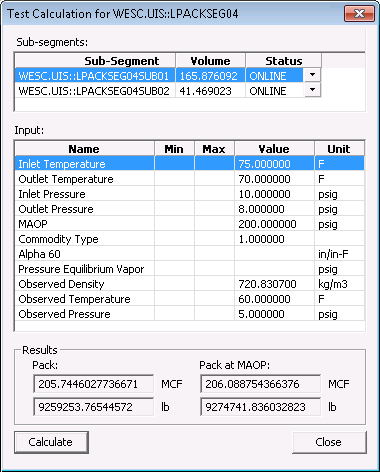Click the Calculate button
The width and height of the screenshot is (380, 472).
[x=51, y=442]
